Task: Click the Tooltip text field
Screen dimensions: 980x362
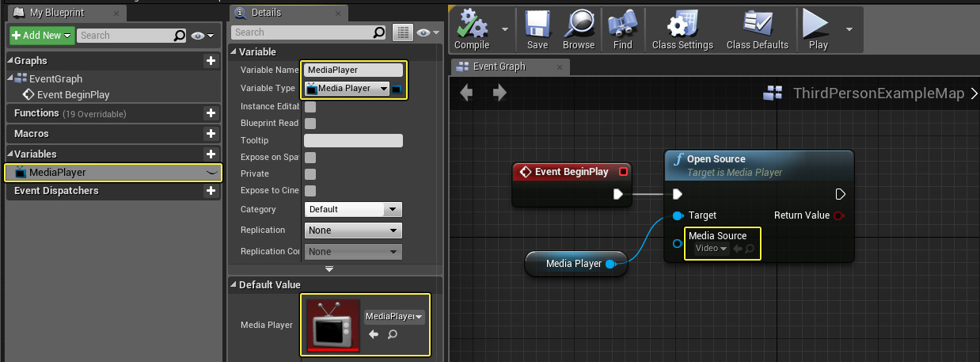Action: pyautogui.click(x=354, y=140)
